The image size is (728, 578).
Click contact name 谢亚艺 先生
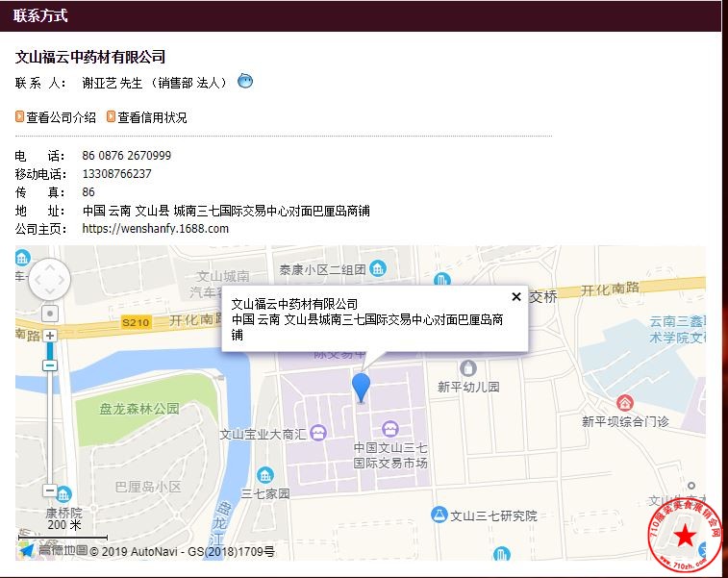click(x=113, y=83)
